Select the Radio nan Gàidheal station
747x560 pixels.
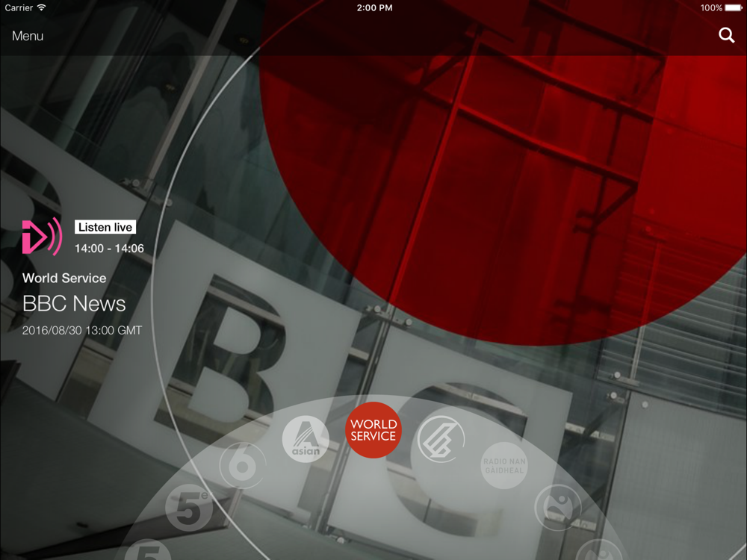click(504, 465)
